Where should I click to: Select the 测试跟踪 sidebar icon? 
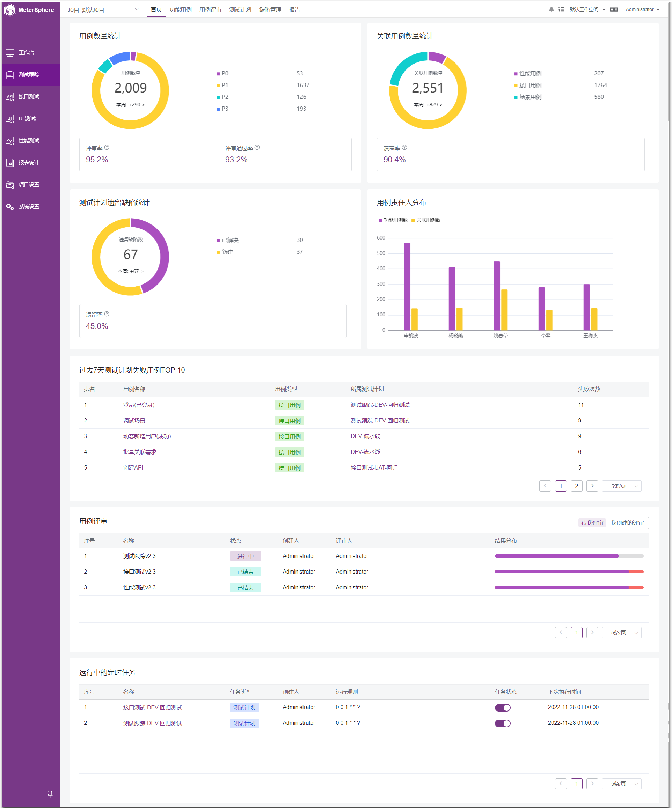tap(10, 74)
